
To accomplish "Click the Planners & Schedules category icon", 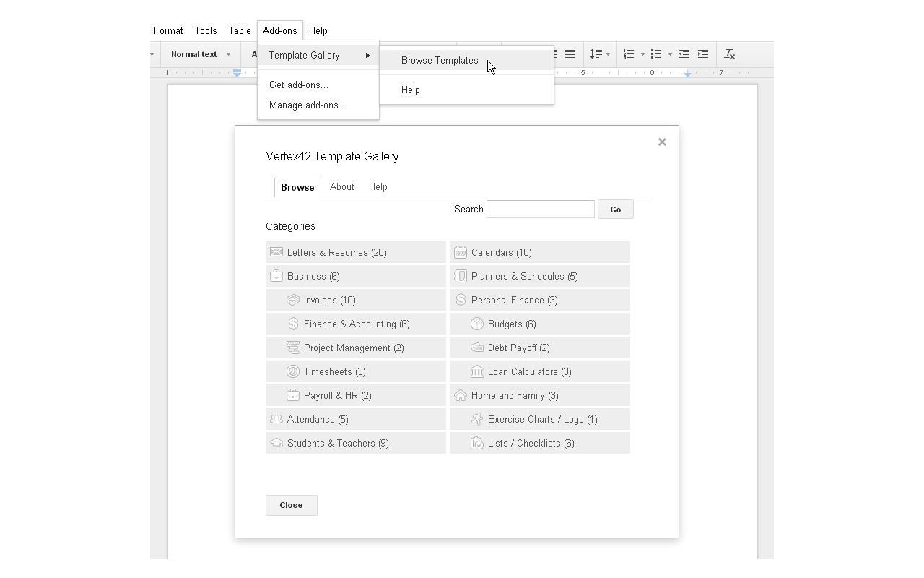I will (x=461, y=276).
